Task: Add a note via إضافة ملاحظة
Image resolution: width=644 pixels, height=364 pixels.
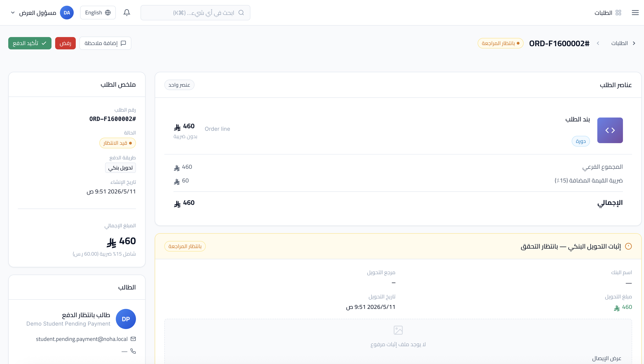Action: point(105,43)
